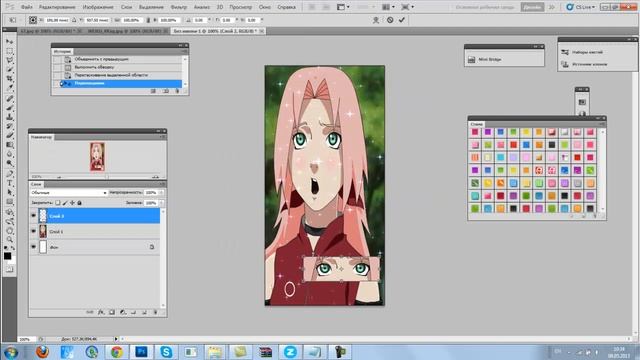Open the Clone Source panel icon

pyautogui.click(x=565, y=64)
